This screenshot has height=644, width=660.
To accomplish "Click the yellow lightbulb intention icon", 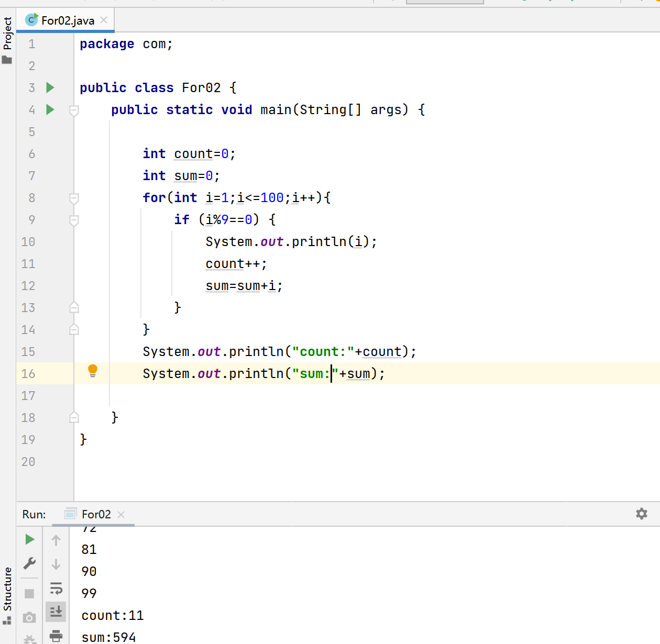I will click(93, 371).
